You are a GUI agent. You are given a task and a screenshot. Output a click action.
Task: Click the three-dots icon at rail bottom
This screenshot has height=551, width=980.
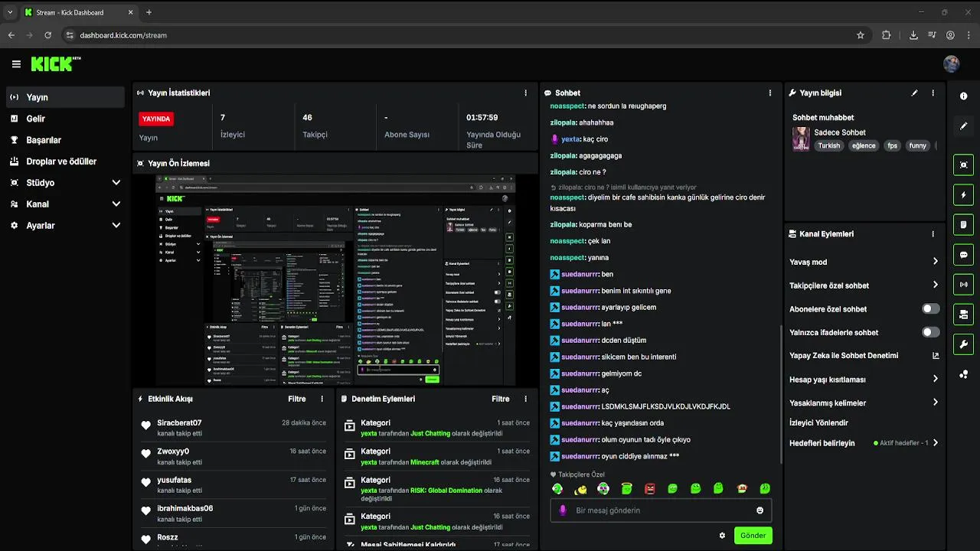[x=963, y=374]
